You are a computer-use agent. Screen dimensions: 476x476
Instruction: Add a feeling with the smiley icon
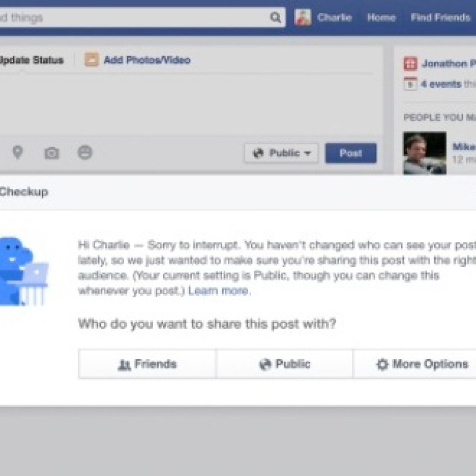[x=85, y=152]
